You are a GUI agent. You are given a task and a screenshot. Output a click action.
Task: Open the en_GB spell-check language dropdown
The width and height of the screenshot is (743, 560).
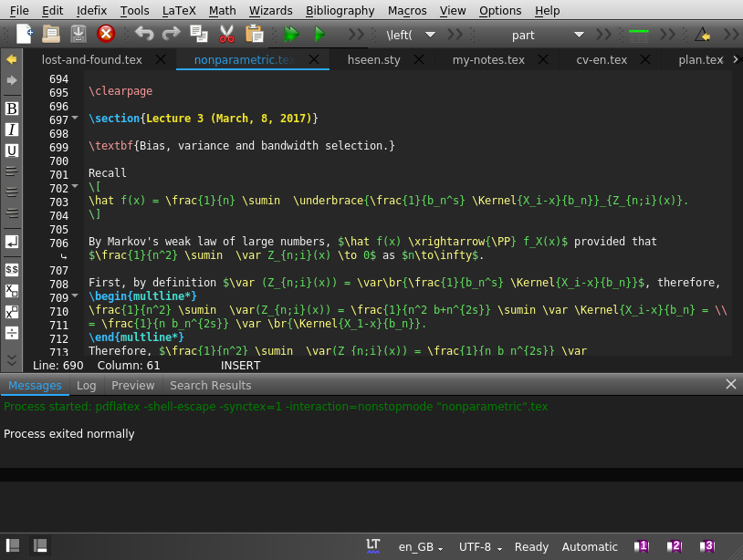(x=422, y=546)
